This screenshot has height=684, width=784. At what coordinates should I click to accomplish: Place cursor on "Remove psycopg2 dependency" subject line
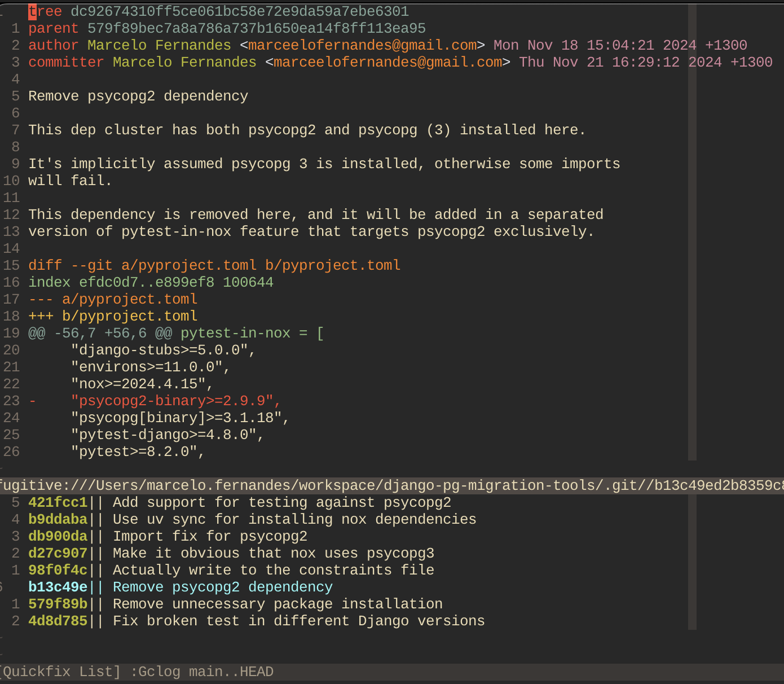[138, 96]
